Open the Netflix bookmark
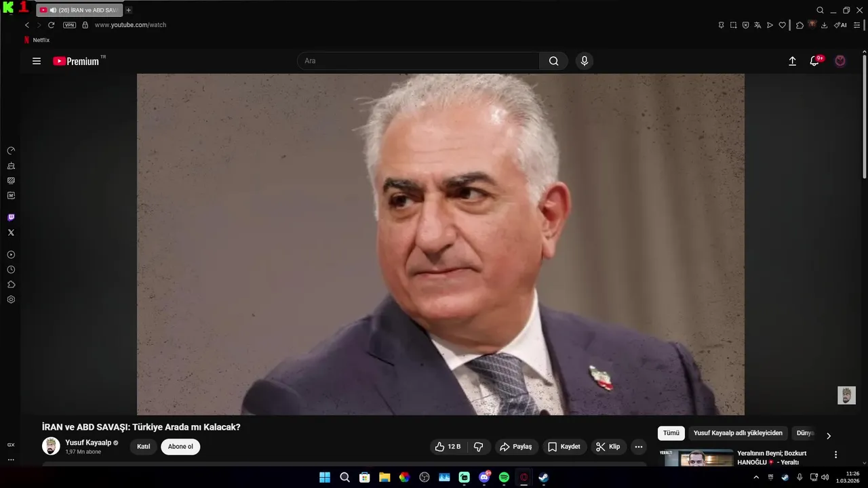 (37, 40)
